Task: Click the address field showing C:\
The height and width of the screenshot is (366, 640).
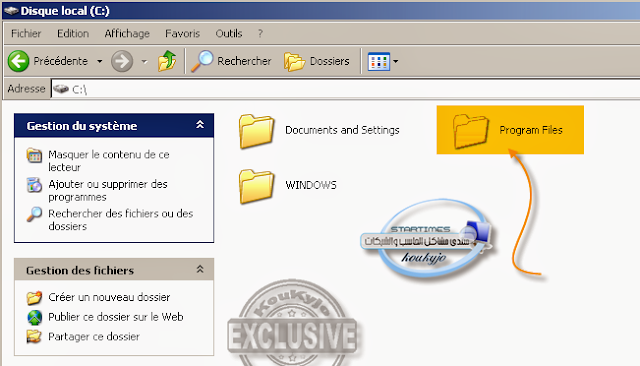Action: pos(345,89)
